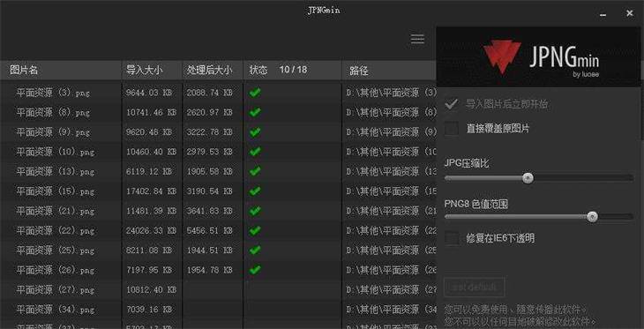Click the JPNGmin red logo
644x329 pixels.
[x=502, y=56]
